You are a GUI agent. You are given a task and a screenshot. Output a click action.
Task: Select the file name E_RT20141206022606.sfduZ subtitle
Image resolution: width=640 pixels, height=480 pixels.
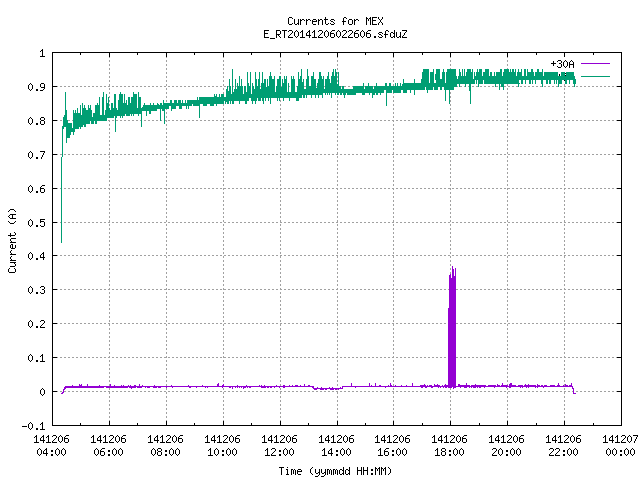click(335, 34)
